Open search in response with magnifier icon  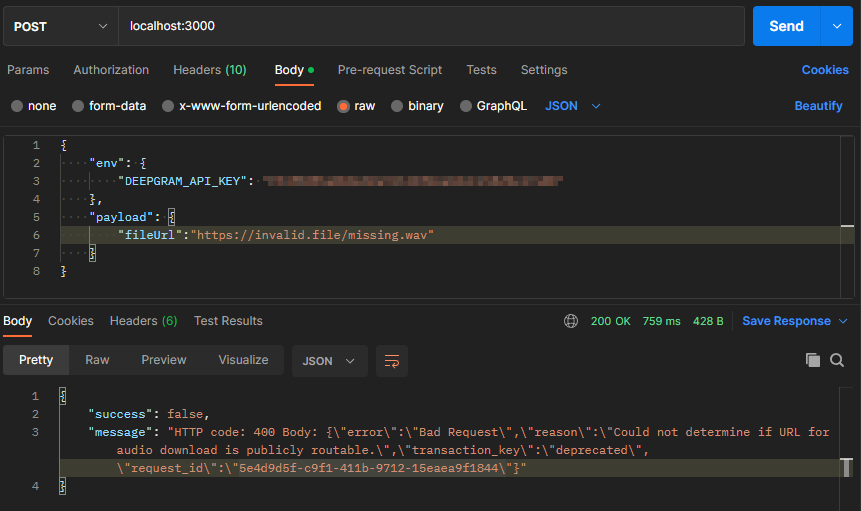837,360
